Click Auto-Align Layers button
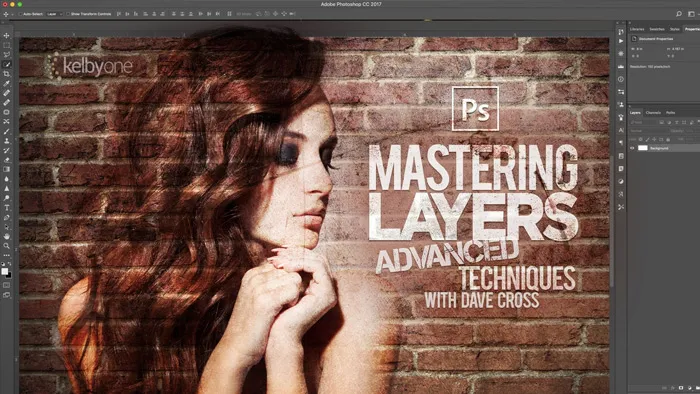This screenshot has height=394, width=700. pos(229,14)
